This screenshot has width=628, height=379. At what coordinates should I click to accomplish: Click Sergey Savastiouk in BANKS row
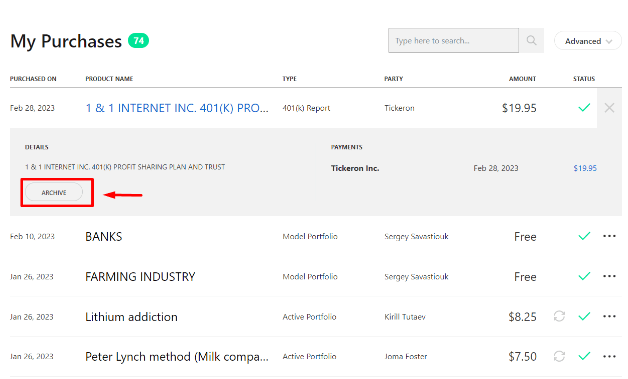click(x=417, y=236)
